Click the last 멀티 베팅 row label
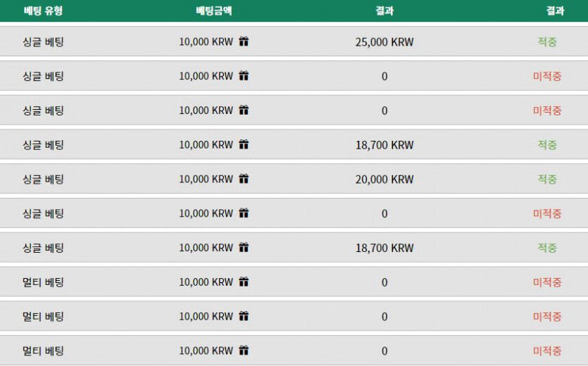 [x=43, y=351]
